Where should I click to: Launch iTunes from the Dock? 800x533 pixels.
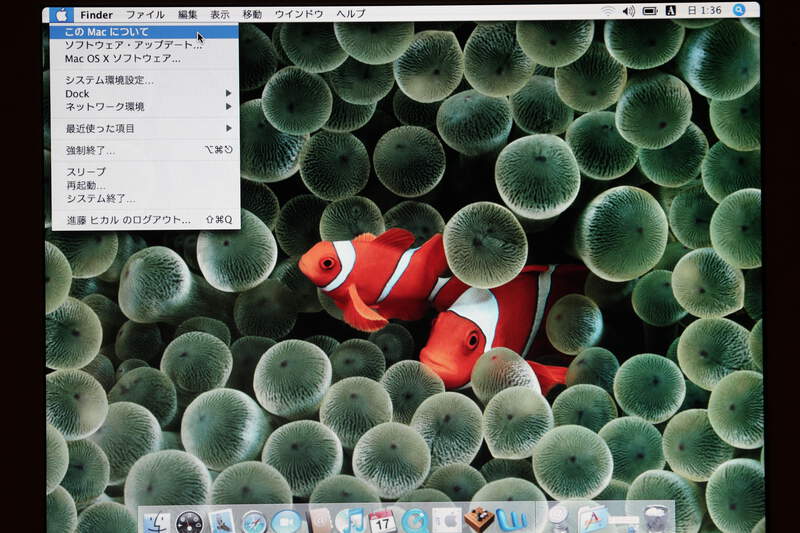350,521
